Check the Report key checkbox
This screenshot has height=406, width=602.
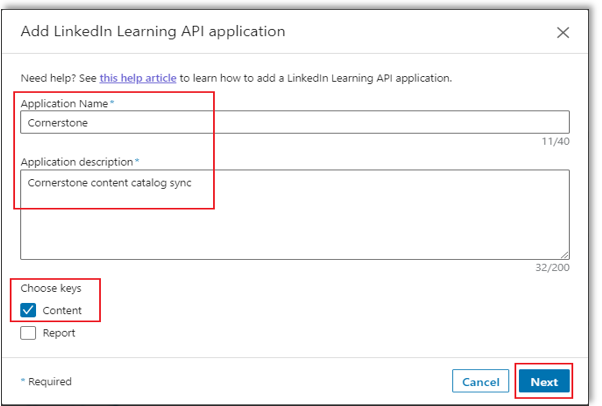[x=28, y=333]
